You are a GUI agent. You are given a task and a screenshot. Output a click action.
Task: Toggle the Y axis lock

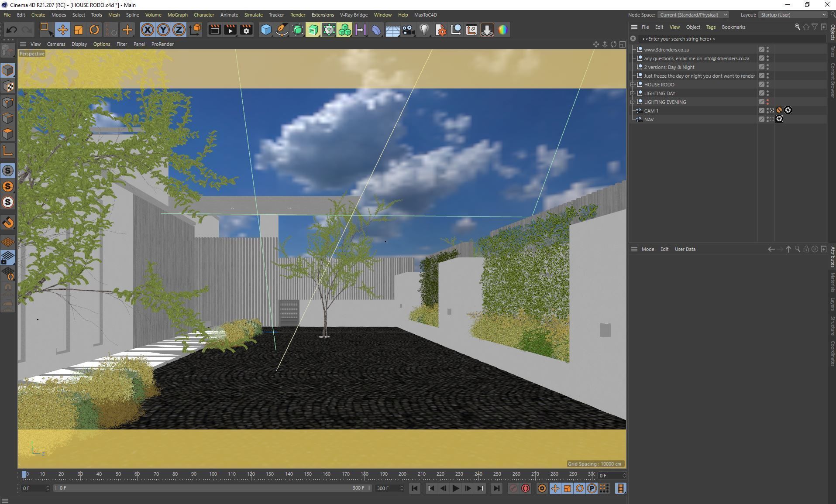(163, 30)
